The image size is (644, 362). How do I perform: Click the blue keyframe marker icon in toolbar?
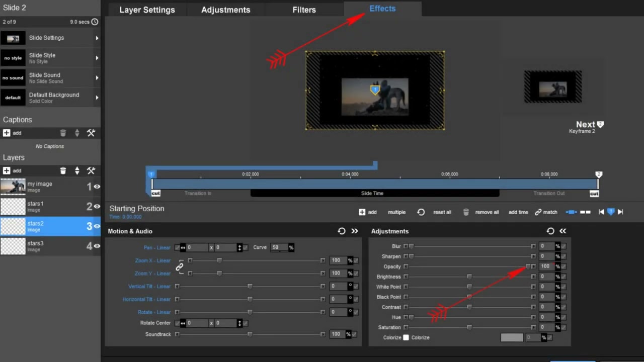[x=611, y=212]
